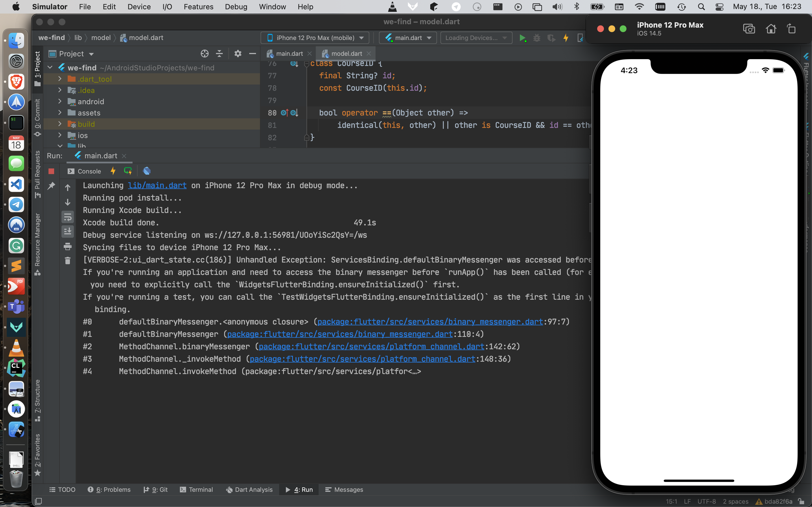This screenshot has height=507, width=812.
Task: Select the build folder in project tree
Action: tap(86, 124)
